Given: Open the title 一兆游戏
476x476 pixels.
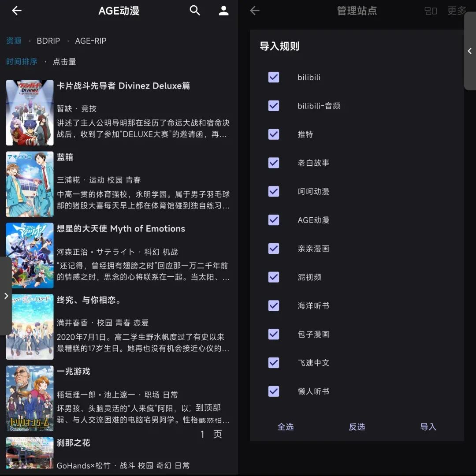Looking at the screenshot, I should tap(74, 371).
